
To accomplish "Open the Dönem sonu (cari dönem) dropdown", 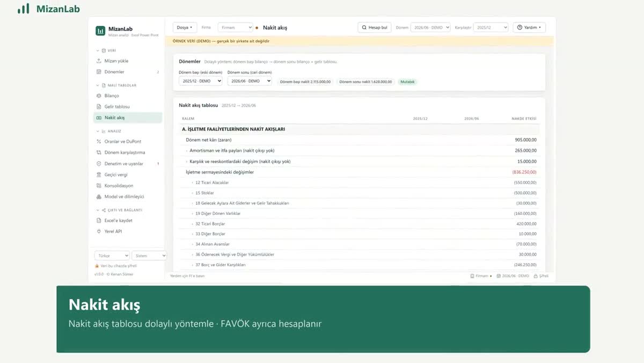I will point(250,81).
